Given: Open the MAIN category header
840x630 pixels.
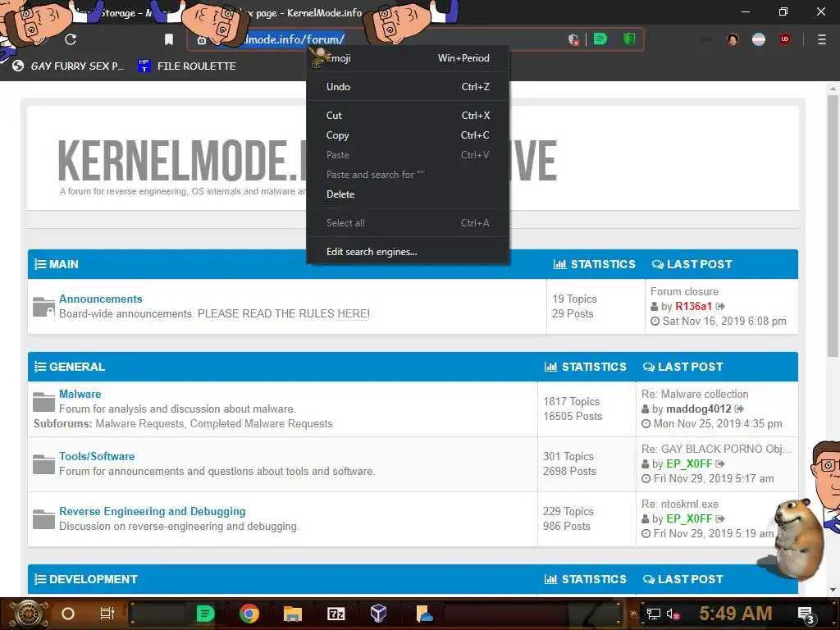Looking at the screenshot, I should point(63,264).
